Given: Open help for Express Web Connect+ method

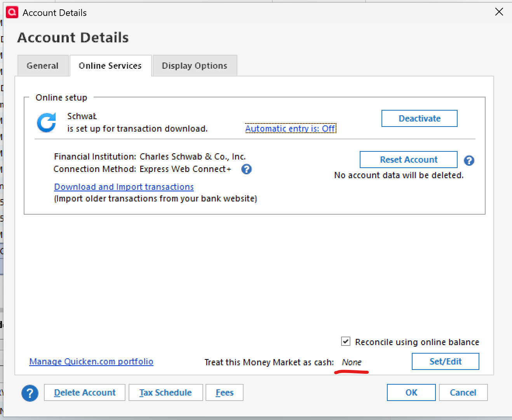Looking at the screenshot, I should (x=246, y=169).
